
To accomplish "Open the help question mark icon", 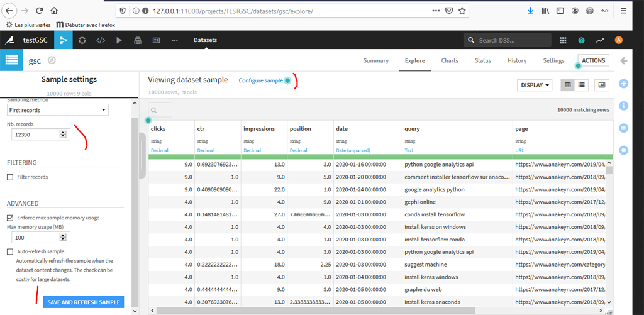I will (x=581, y=40).
